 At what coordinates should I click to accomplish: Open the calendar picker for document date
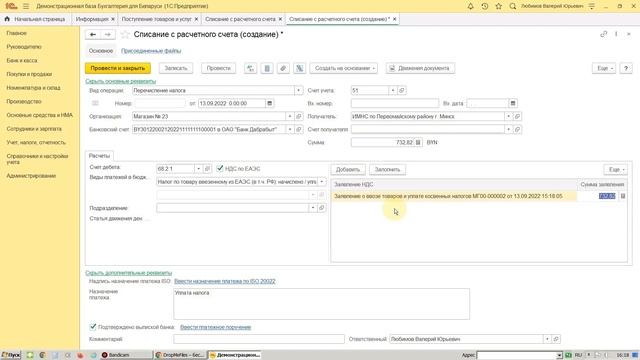(269, 103)
